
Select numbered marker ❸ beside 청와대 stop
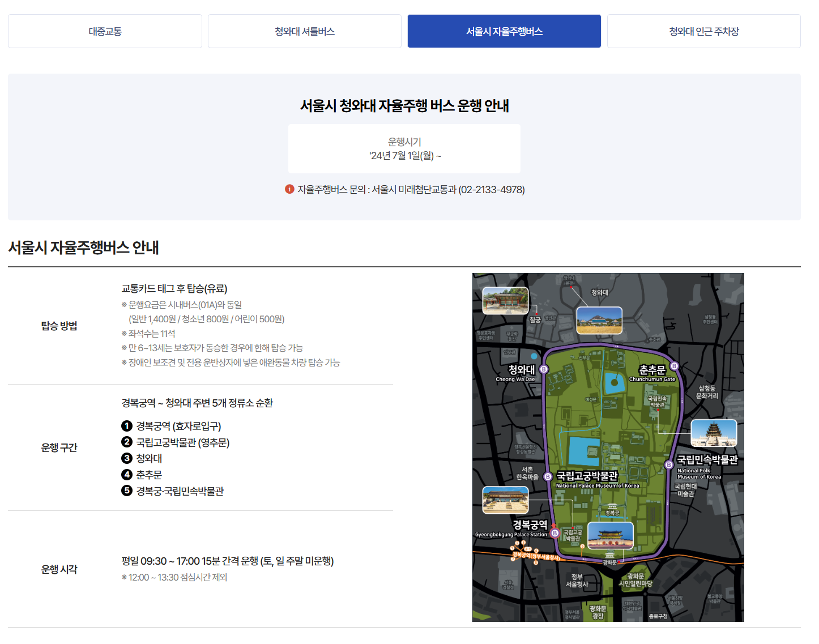[x=126, y=458]
